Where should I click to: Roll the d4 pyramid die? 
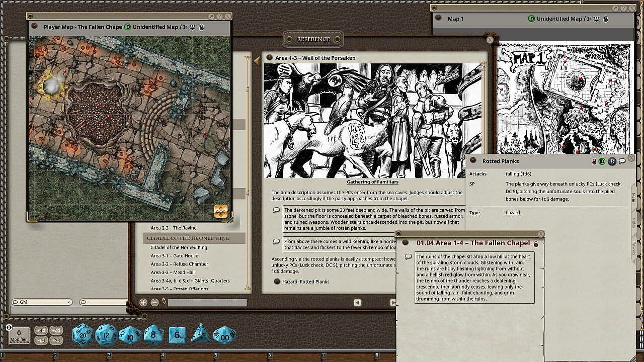click(201, 334)
